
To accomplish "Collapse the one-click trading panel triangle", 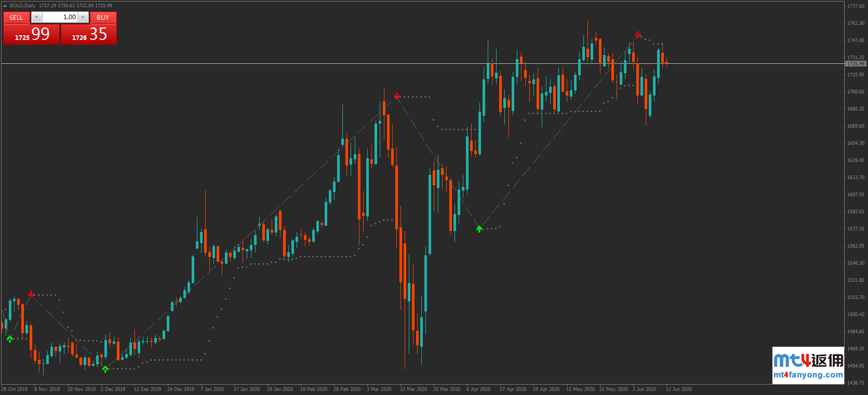I will pyautogui.click(x=5, y=6).
